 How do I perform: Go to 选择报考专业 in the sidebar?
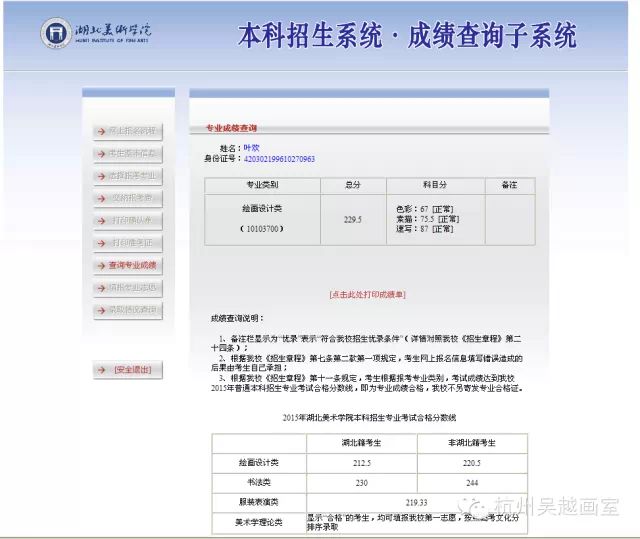[x=128, y=176]
